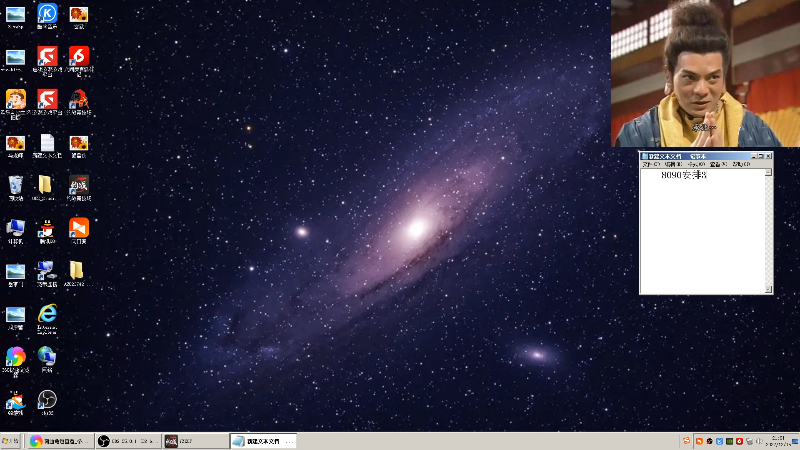Image resolution: width=800 pixels, height=450 pixels.
Task: Click the text line starting with 8090 in Notepad
Action: pos(684,175)
